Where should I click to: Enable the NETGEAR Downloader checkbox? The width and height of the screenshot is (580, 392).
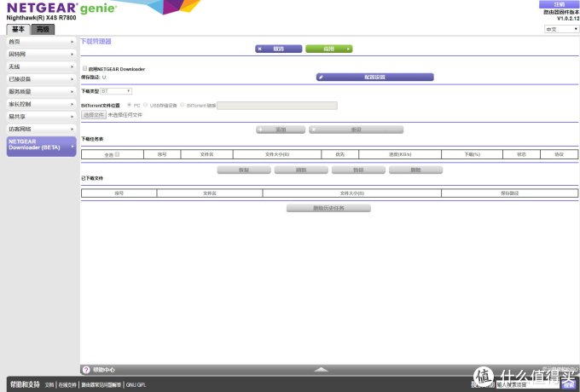tap(84, 68)
